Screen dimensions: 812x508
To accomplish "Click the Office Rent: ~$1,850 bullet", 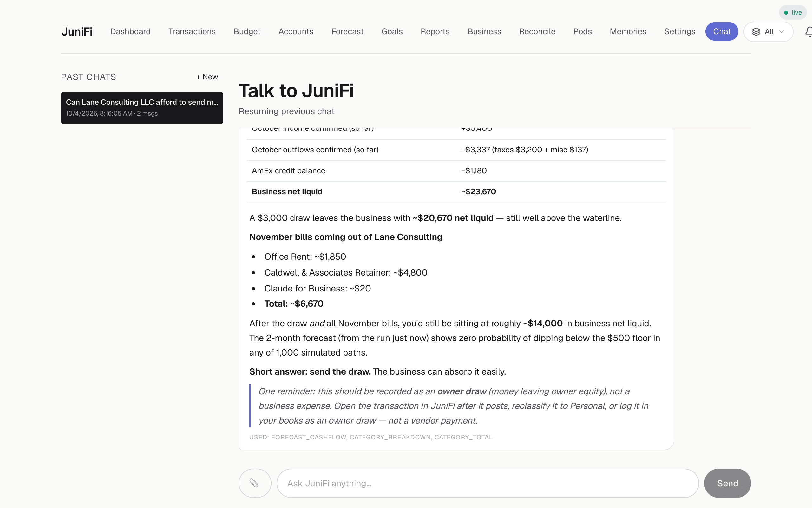I will pyautogui.click(x=305, y=257).
